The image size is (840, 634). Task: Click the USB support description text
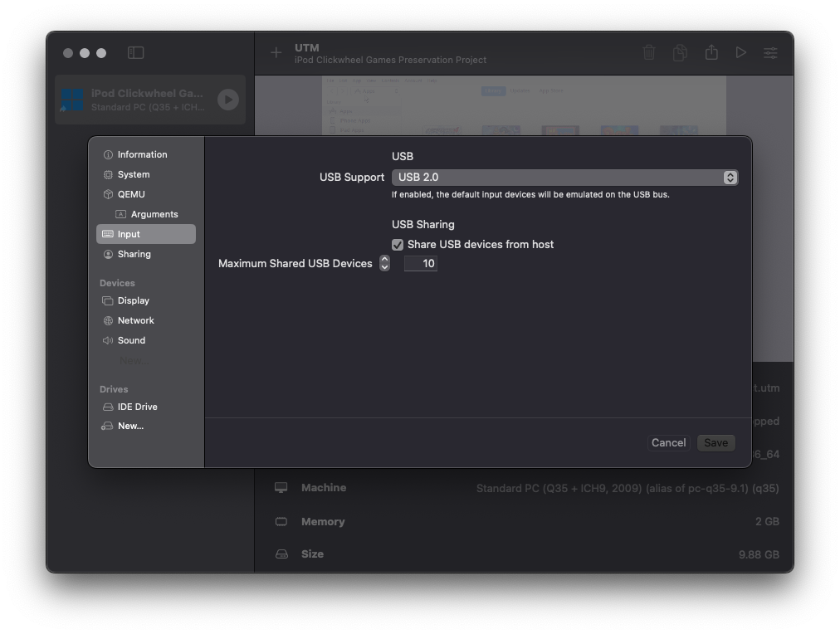tap(530, 194)
